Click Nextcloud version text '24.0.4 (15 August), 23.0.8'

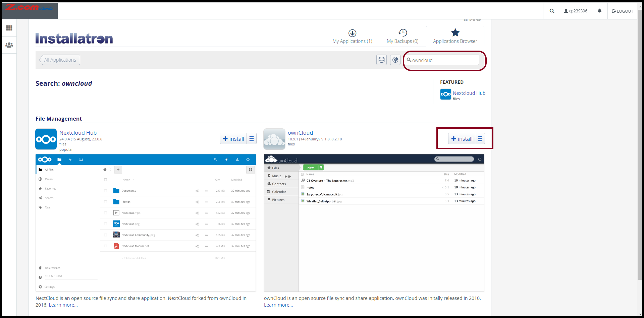click(x=81, y=139)
